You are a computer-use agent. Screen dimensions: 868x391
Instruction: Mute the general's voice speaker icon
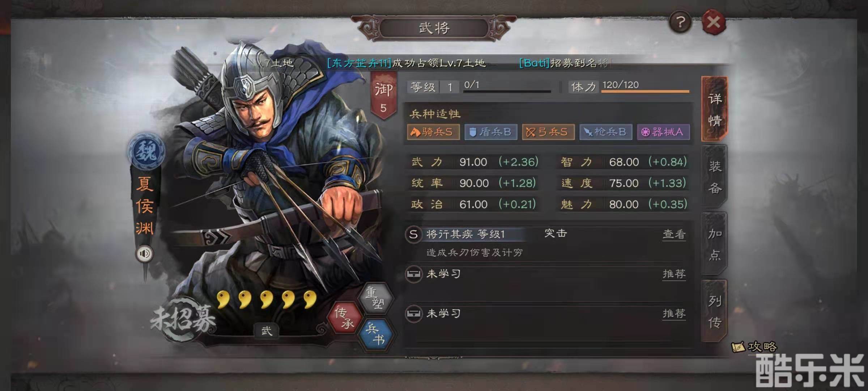(144, 253)
